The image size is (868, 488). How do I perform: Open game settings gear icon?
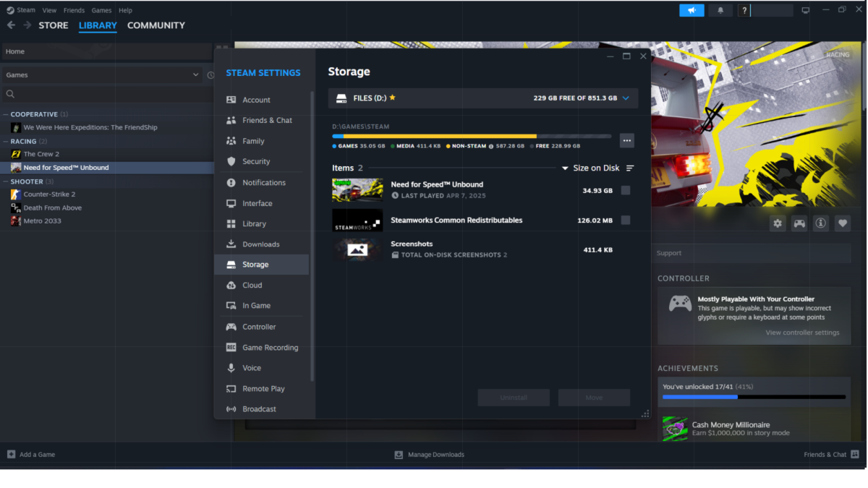[778, 224]
